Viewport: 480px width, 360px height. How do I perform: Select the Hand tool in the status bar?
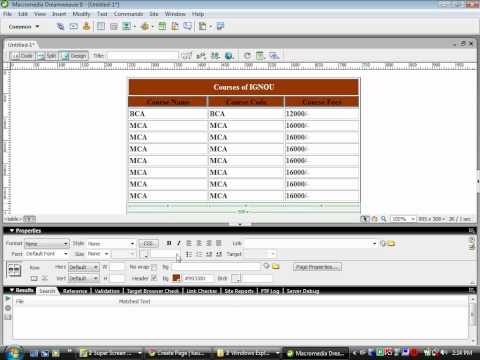pyautogui.click(x=375, y=219)
